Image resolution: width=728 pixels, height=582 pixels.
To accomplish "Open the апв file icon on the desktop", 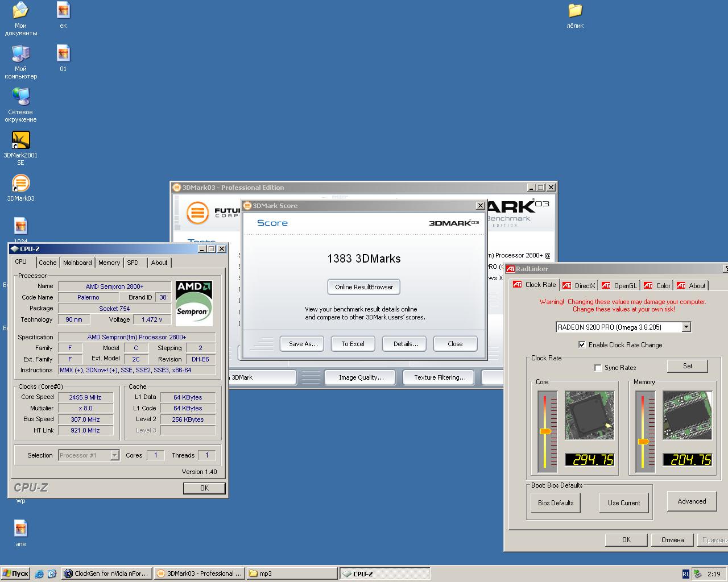I will click(x=20, y=533).
